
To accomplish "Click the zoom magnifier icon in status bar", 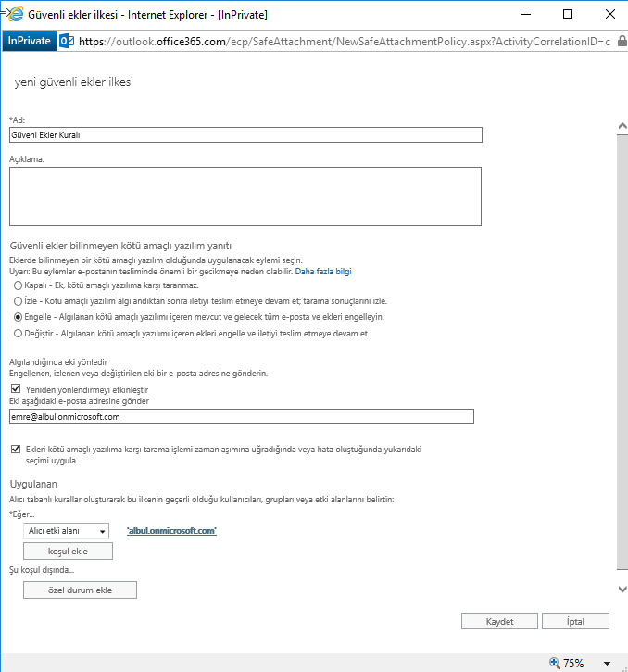I will (x=554, y=663).
